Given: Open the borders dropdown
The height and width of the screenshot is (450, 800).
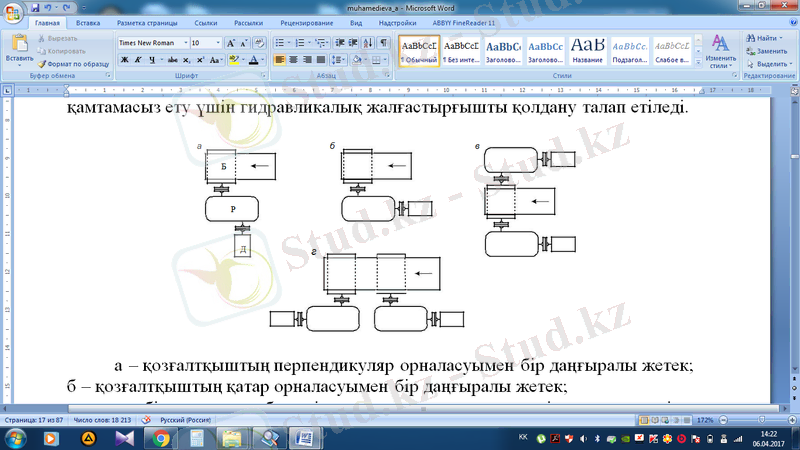Looking at the screenshot, I should point(385,60).
